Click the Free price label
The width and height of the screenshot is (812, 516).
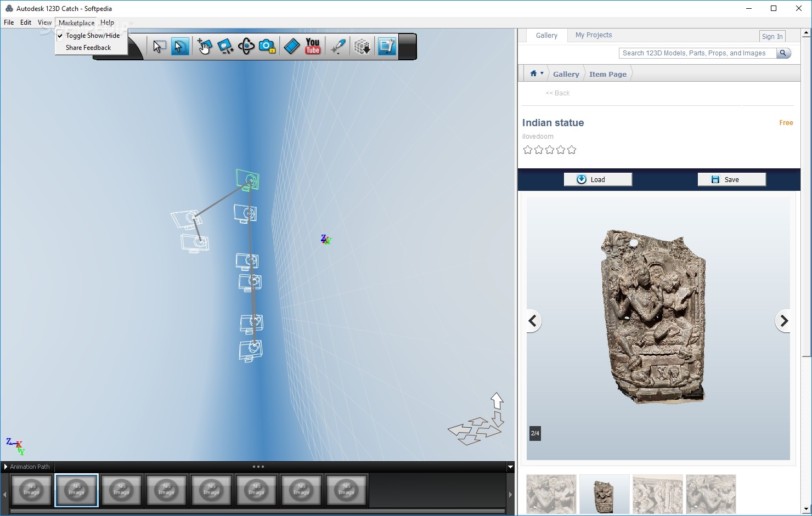(x=786, y=123)
